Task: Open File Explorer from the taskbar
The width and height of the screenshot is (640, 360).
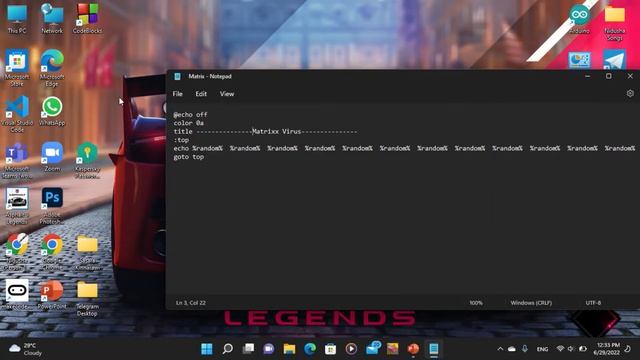Action: (289, 349)
